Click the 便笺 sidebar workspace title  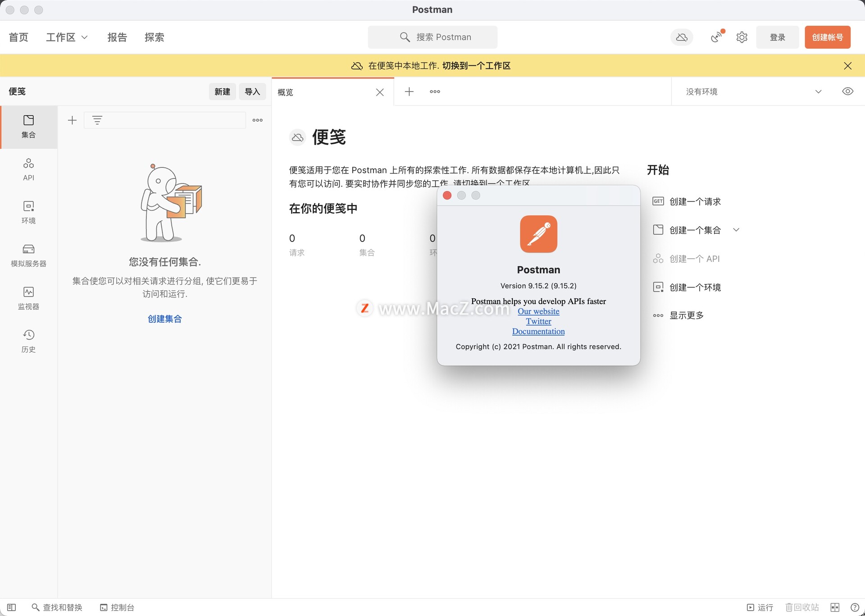click(x=17, y=91)
